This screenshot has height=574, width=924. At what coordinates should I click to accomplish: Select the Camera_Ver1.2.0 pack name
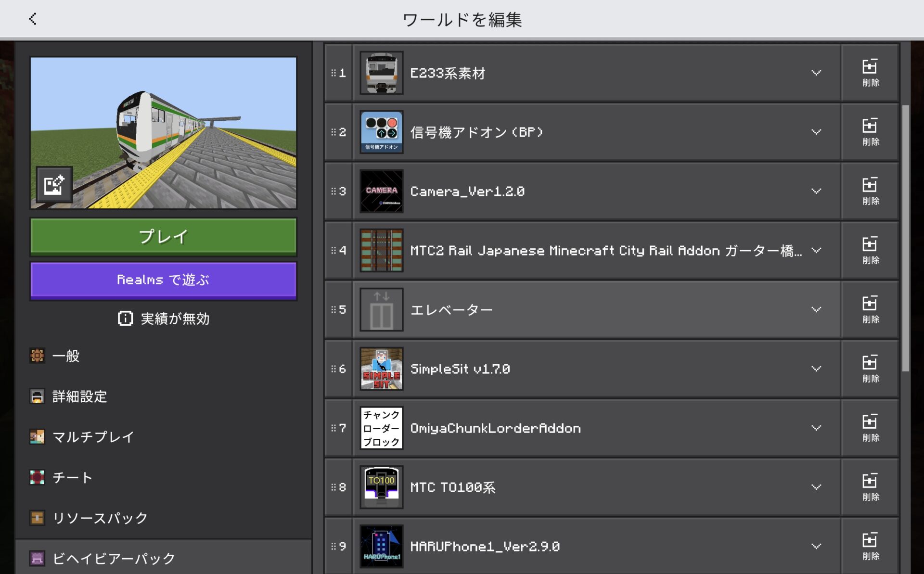coord(467,191)
